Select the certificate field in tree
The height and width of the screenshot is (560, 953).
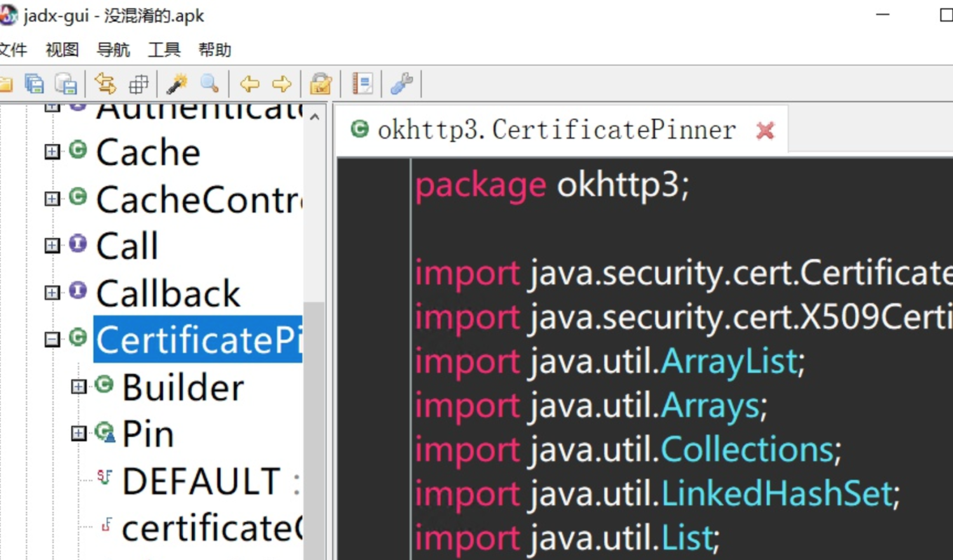[x=212, y=528]
